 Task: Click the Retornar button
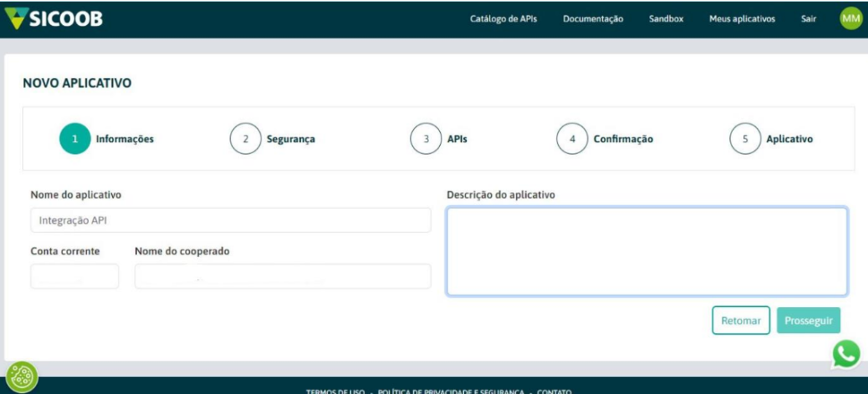coord(741,321)
